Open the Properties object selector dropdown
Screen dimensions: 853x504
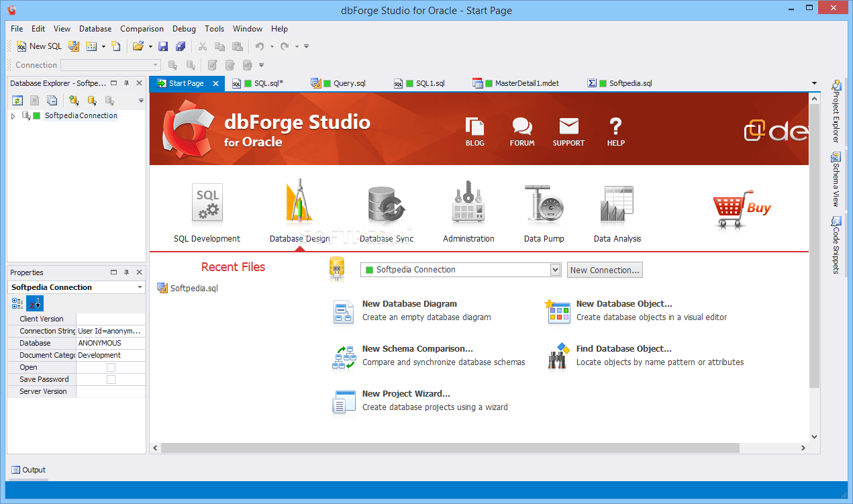tap(140, 287)
